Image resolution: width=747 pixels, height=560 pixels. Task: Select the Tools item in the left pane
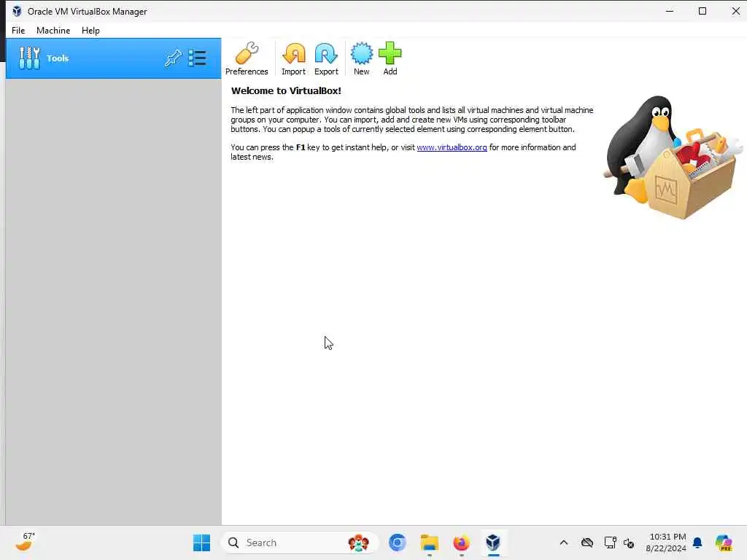click(113, 58)
